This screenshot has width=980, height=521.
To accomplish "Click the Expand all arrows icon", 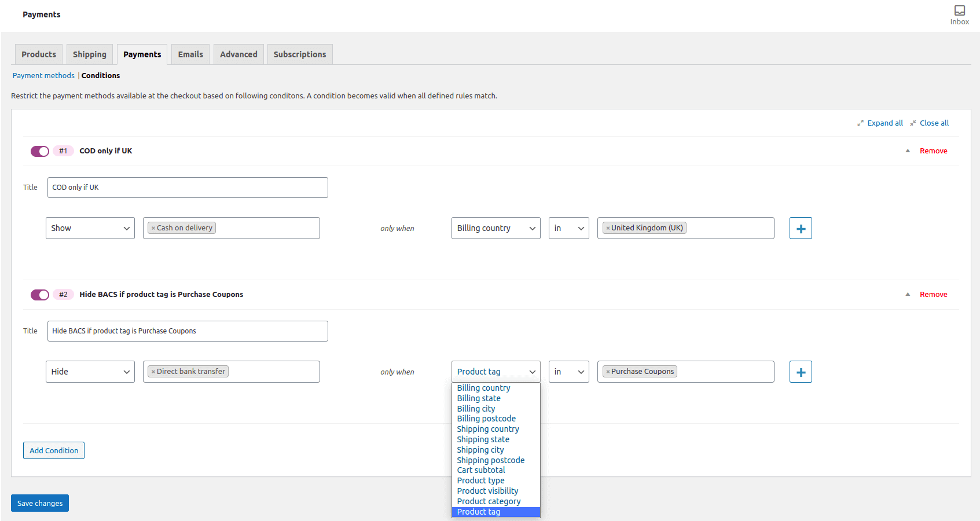I will 861,123.
